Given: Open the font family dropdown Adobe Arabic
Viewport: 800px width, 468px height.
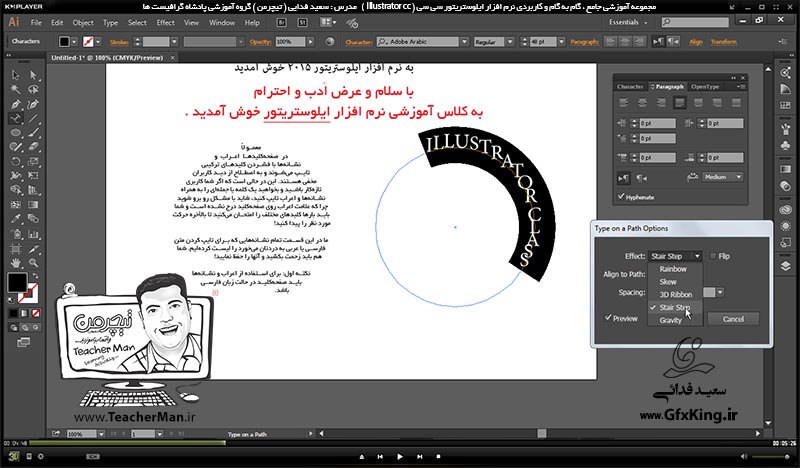Looking at the screenshot, I should click(x=464, y=42).
